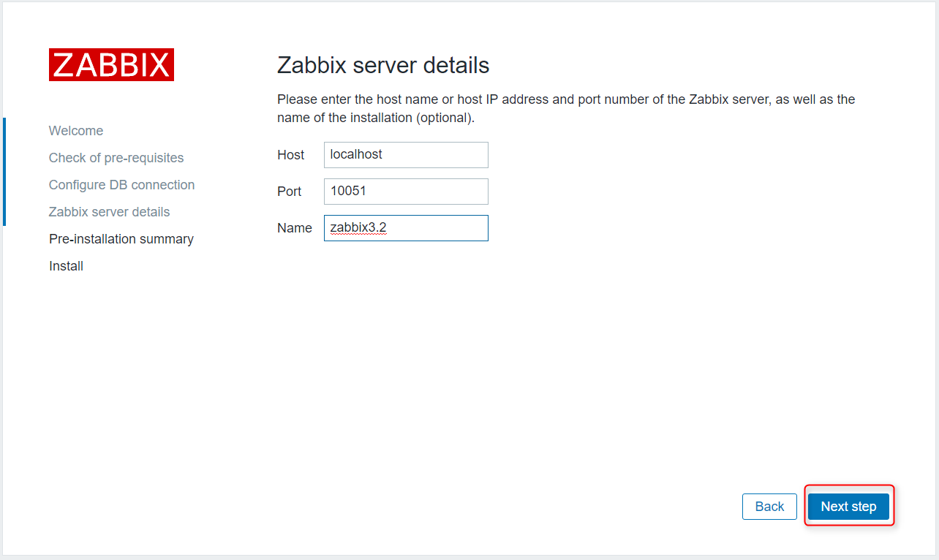Screen dimensions: 939x560
Task: Select Configure DB connection step
Action: point(121,185)
